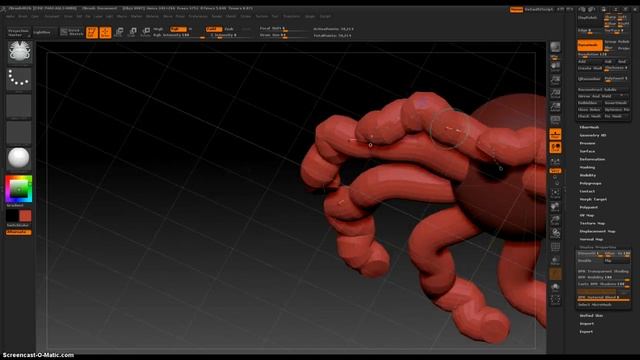
Task: Click the Transp transparency icon
Action: pos(555,261)
